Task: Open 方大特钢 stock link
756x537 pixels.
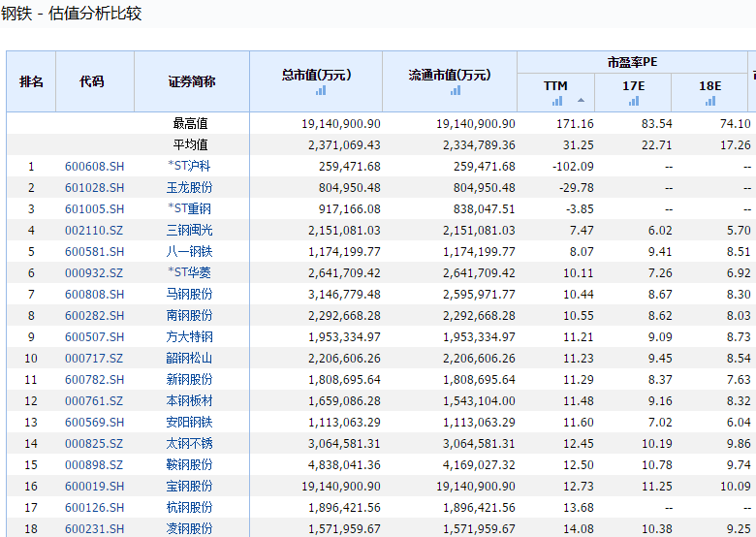Action: (x=189, y=336)
